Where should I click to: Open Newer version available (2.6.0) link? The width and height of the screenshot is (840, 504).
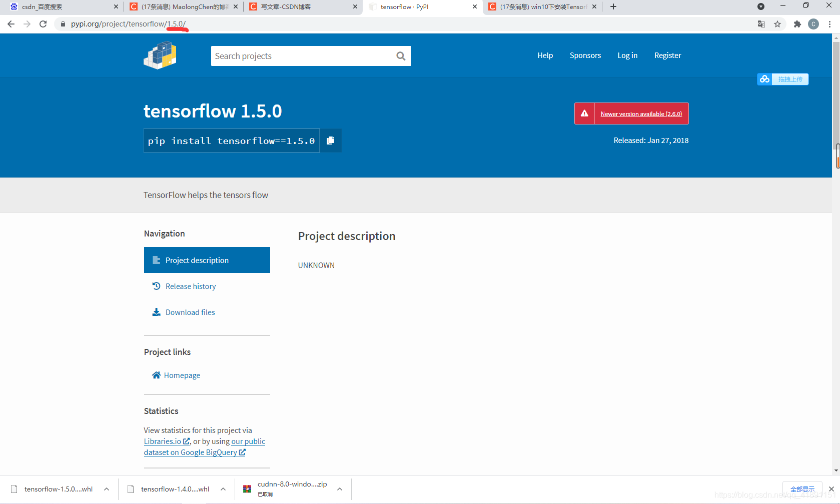[x=641, y=114]
